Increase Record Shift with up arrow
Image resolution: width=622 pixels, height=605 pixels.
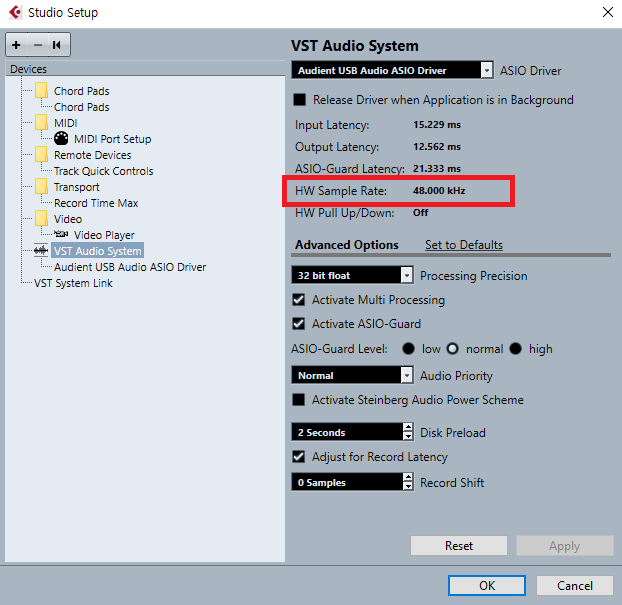click(408, 478)
